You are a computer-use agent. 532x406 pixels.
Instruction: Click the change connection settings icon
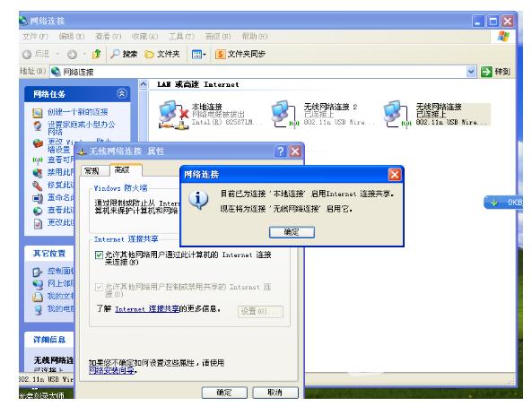[38, 223]
